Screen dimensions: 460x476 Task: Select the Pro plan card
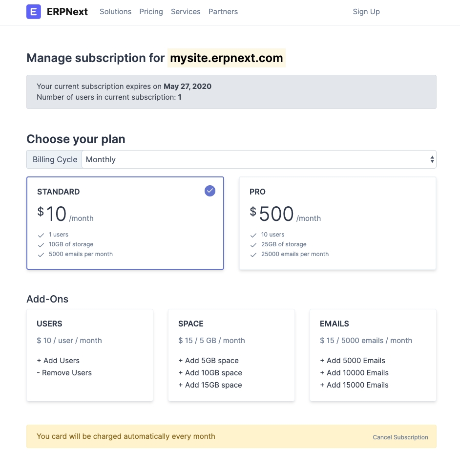[x=337, y=223]
